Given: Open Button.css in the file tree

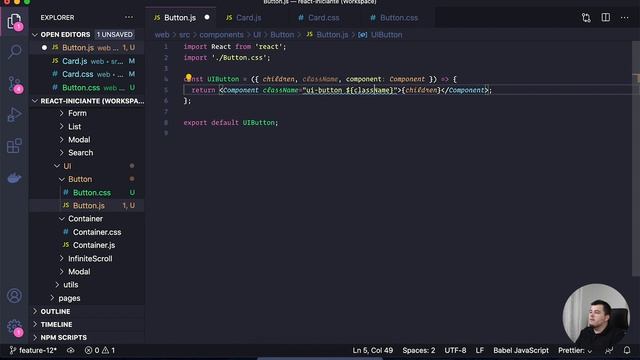Looking at the screenshot, I should click(x=91, y=192).
